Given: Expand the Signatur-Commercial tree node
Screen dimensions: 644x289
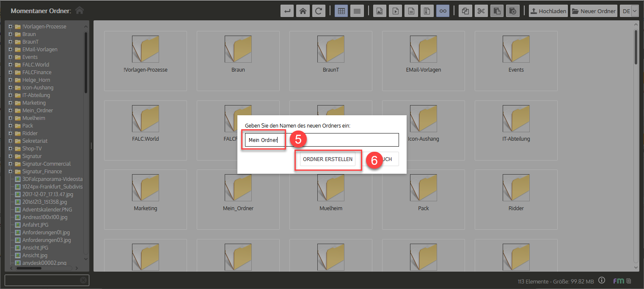Looking at the screenshot, I should (10, 164).
